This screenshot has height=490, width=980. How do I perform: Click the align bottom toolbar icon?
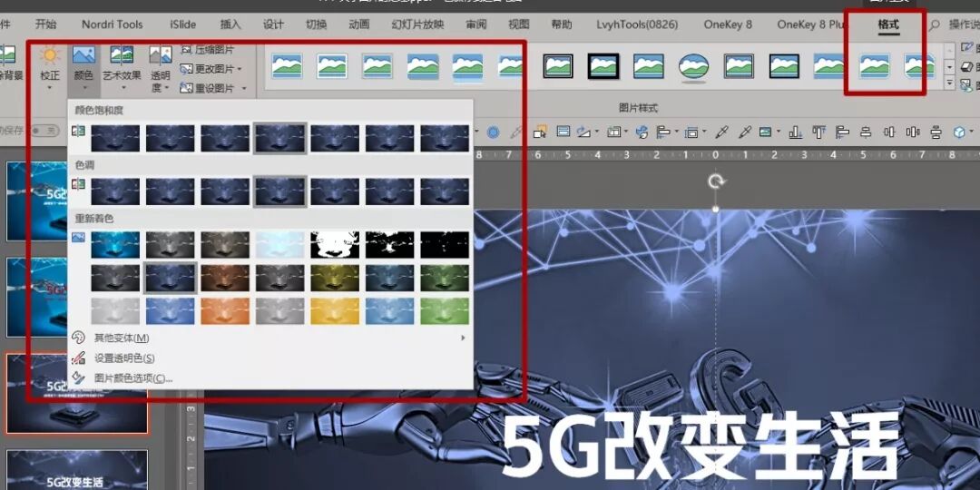[x=795, y=132]
